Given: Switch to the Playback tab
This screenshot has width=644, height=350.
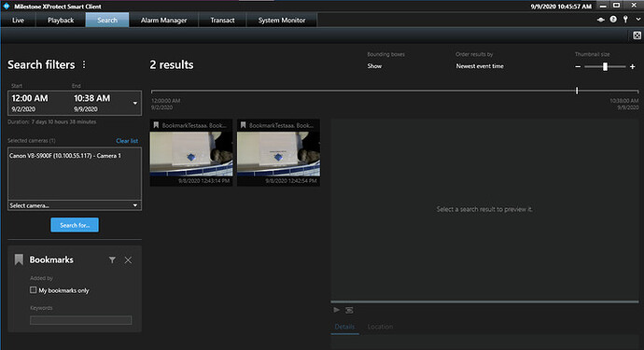Looking at the screenshot, I should (61, 21).
